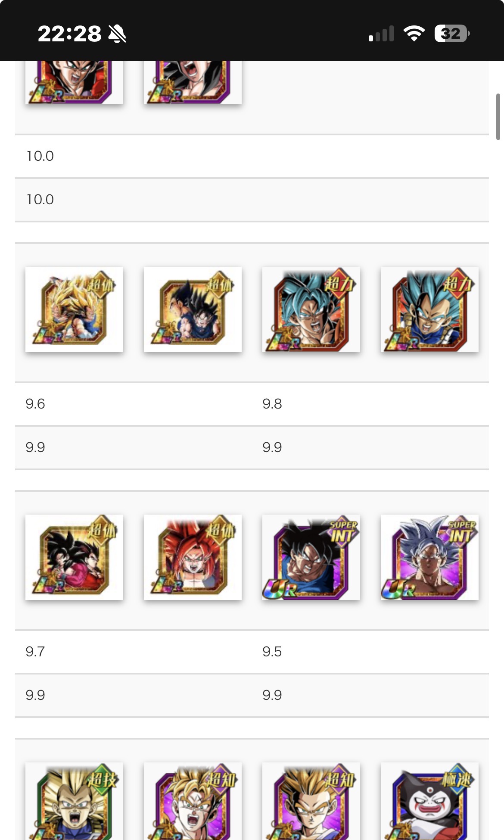Select the UR Super INT black-haired Goku card
The width and height of the screenshot is (504, 840).
tap(311, 557)
